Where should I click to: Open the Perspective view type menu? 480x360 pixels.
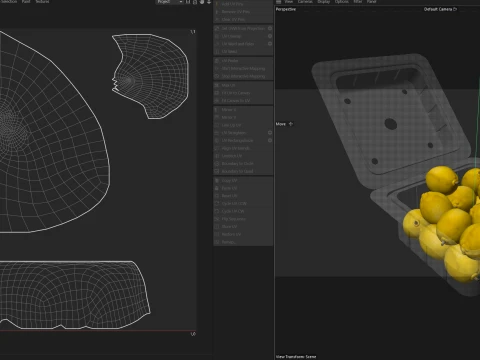pyautogui.click(x=286, y=9)
